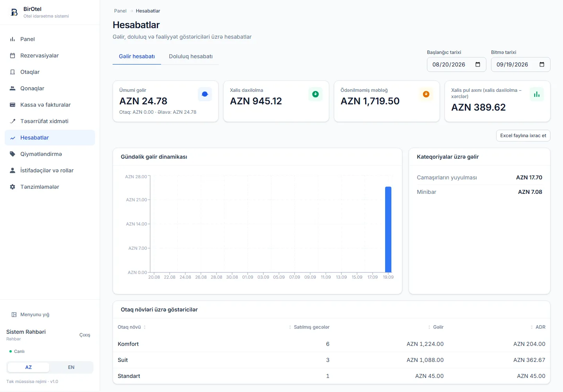This screenshot has width=563, height=392.
Task: Open Kassa və fakturalar menu item
Action: (x=50, y=105)
